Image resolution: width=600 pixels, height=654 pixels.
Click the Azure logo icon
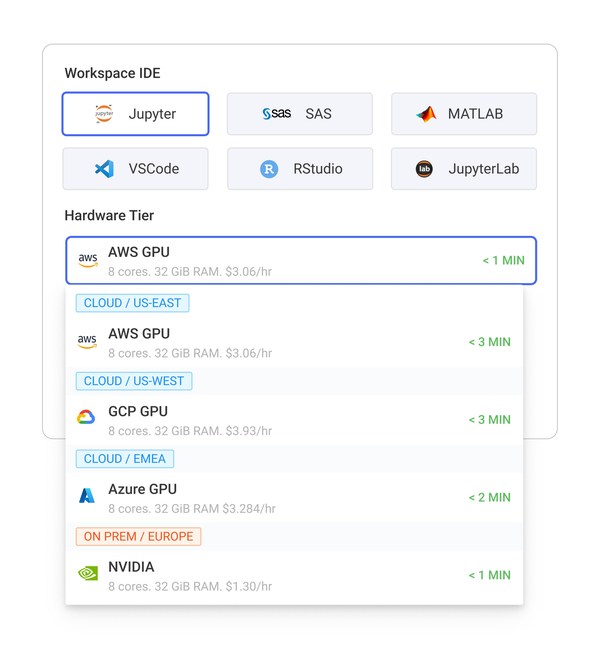87,496
